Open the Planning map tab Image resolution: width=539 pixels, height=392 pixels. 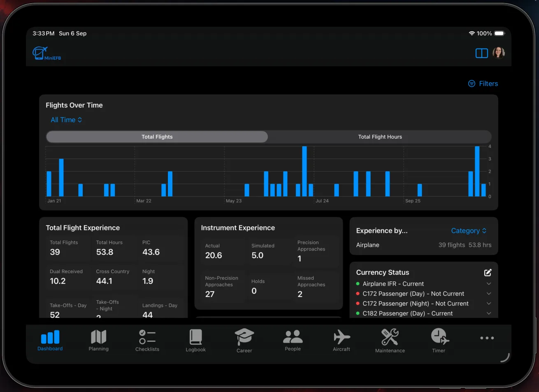click(x=99, y=341)
